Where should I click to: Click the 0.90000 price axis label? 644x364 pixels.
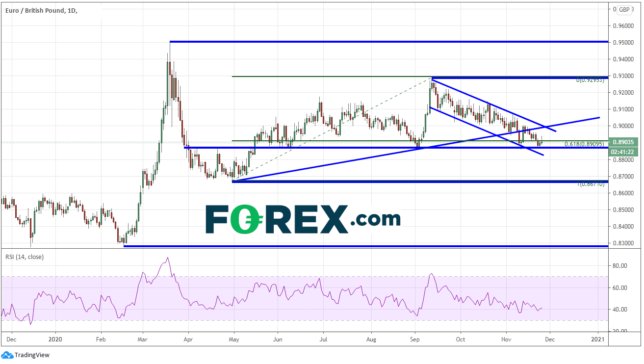(x=624, y=126)
